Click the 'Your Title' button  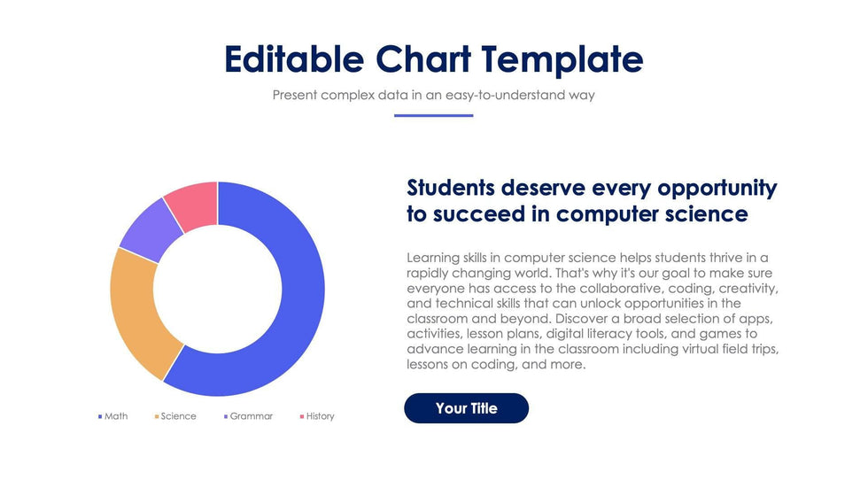466,408
